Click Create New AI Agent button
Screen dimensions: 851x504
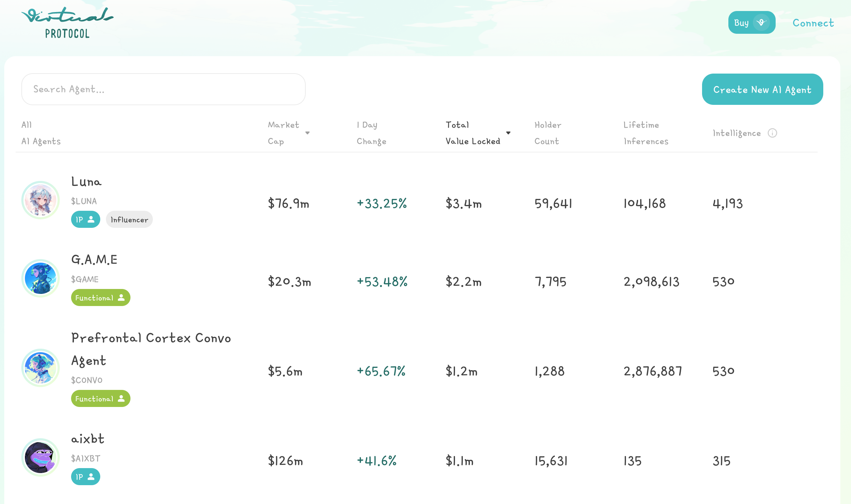point(762,89)
